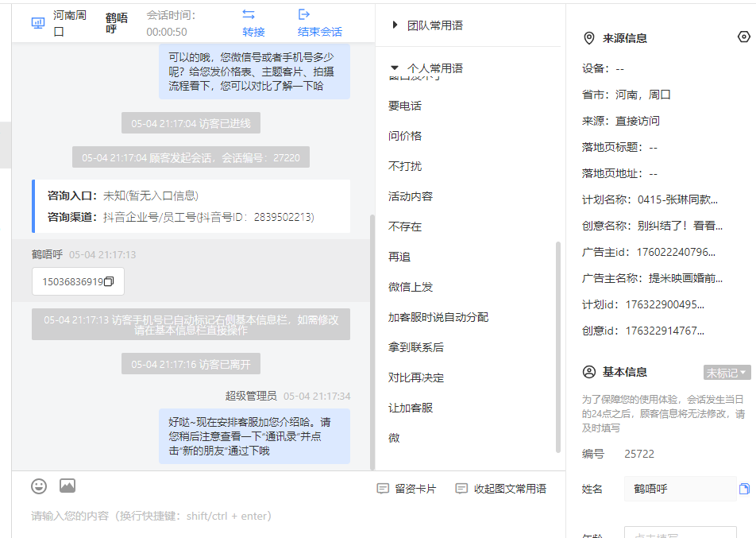Click the message input box
This screenshot has width=756, height=538.
288,517
